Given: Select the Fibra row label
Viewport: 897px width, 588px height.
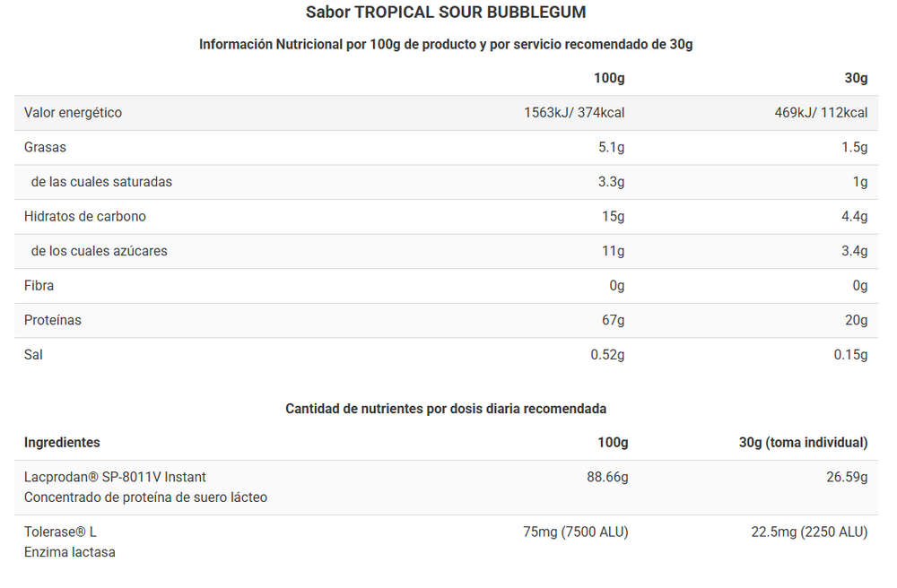Looking at the screenshot, I should [39, 286].
